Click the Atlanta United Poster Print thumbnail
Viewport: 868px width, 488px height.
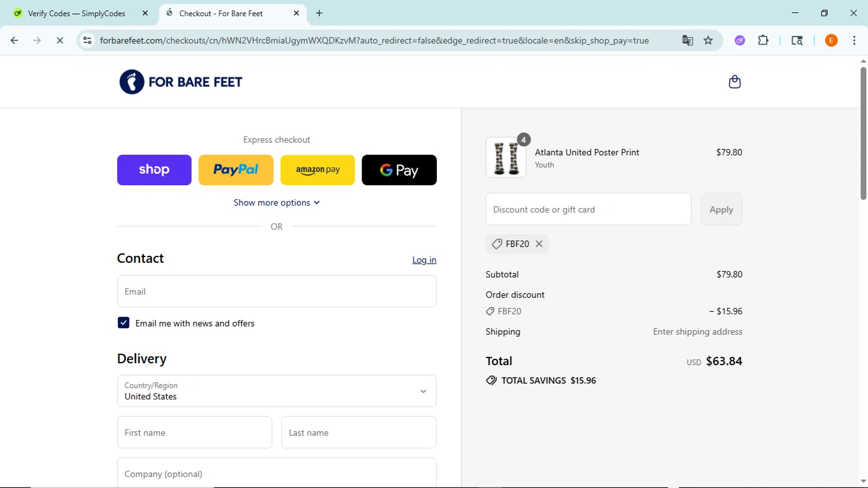point(506,157)
